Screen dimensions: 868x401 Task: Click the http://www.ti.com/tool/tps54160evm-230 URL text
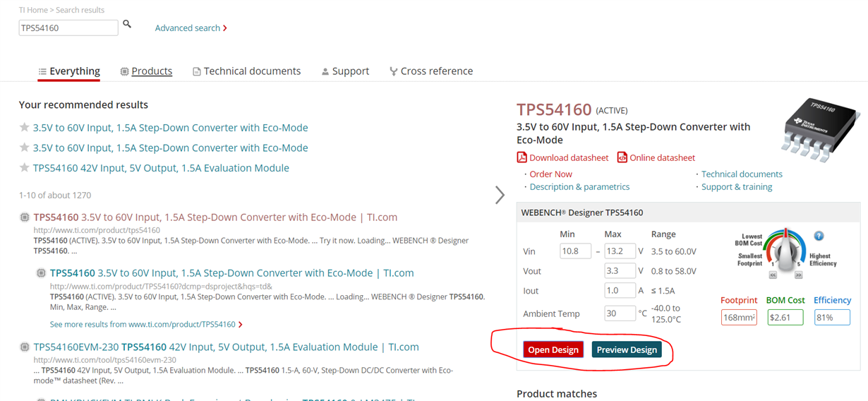[105, 360]
